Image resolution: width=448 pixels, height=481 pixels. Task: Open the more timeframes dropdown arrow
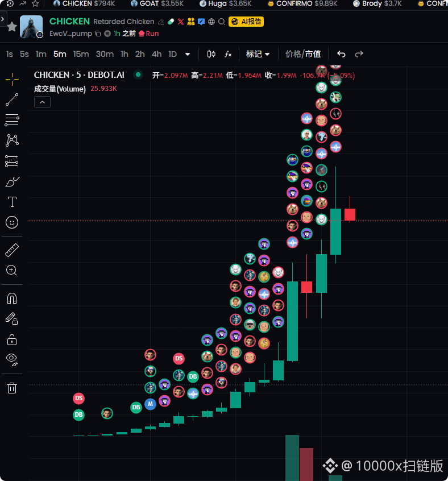click(x=188, y=54)
